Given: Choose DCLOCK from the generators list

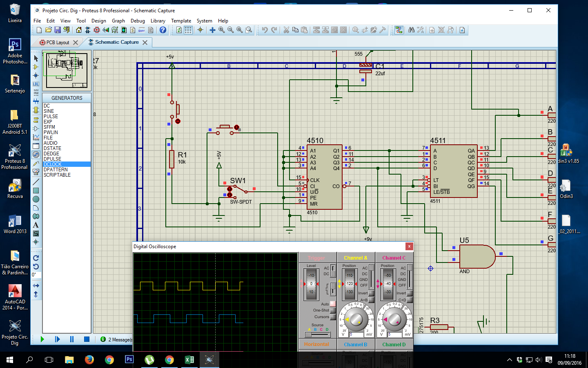Looking at the screenshot, I should 67,164.
